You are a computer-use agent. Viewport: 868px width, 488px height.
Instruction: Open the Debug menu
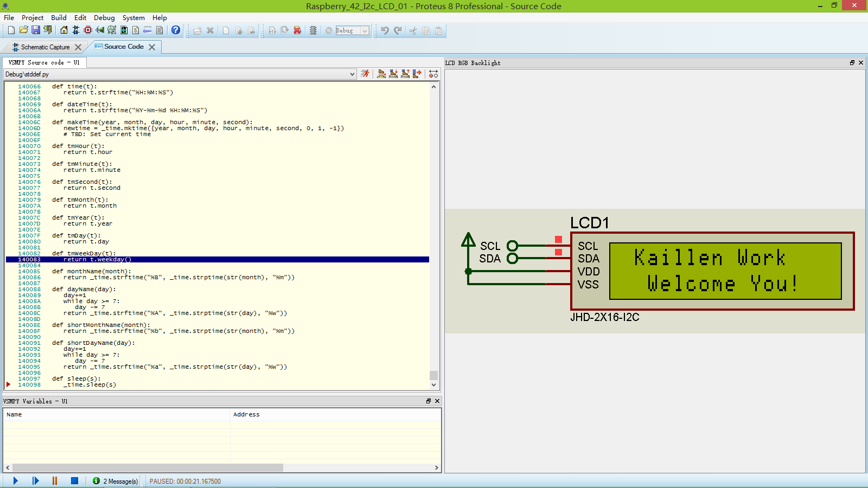click(x=104, y=17)
